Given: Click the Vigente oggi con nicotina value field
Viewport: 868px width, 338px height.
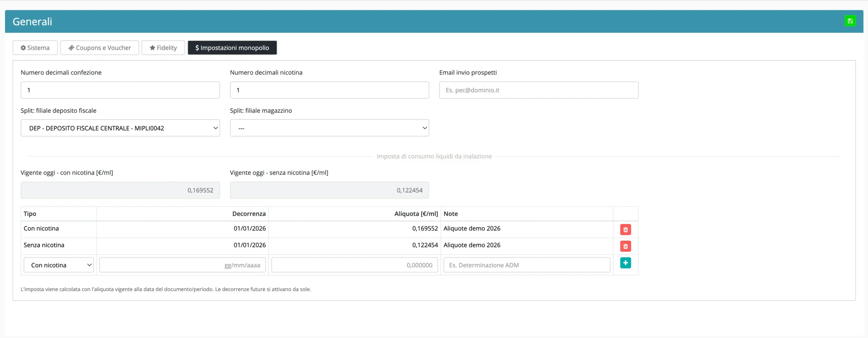Looking at the screenshot, I should [x=120, y=190].
